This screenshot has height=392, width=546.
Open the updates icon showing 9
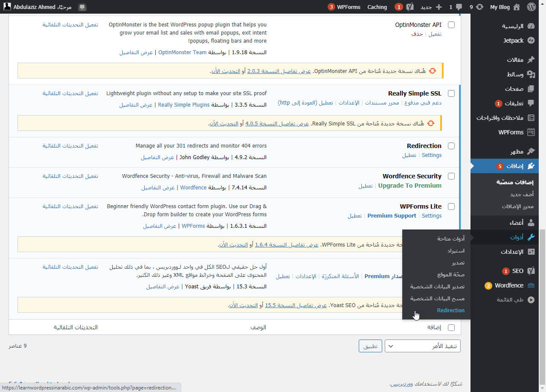479,7
